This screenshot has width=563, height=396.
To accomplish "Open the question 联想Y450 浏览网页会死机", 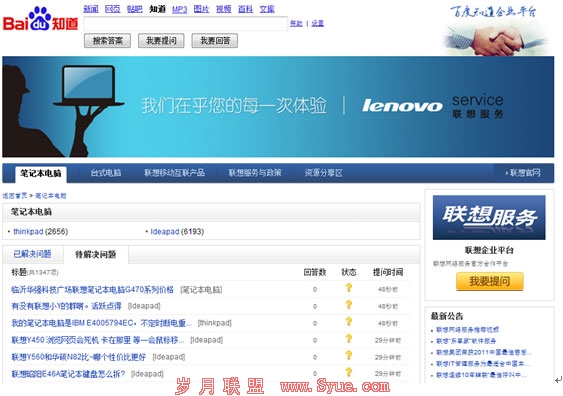I will click(98, 340).
